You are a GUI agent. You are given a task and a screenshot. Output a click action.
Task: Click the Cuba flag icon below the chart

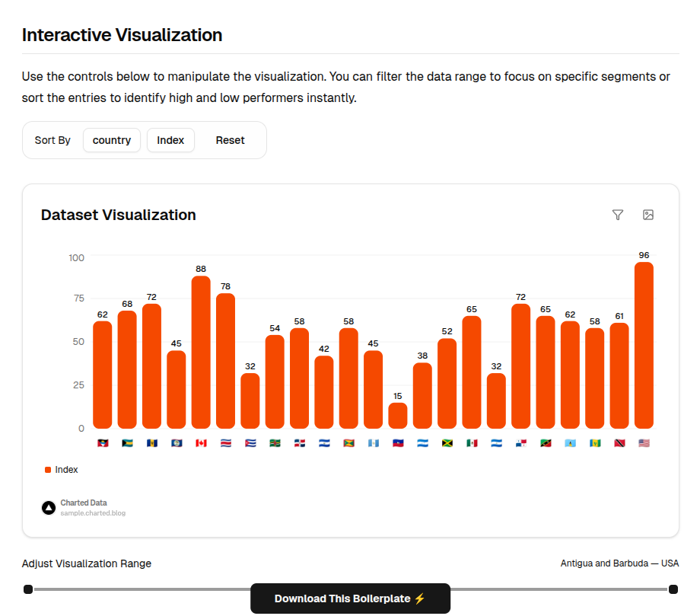(250, 442)
